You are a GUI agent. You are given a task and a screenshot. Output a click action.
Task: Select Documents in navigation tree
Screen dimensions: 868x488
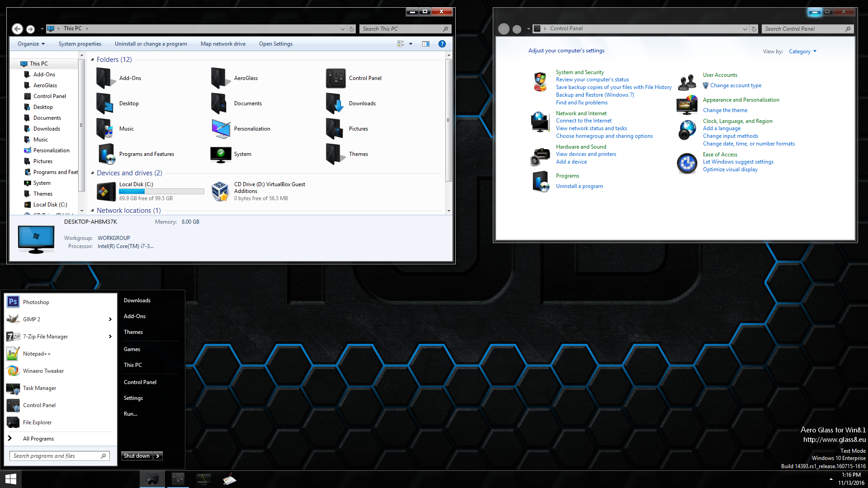47,118
